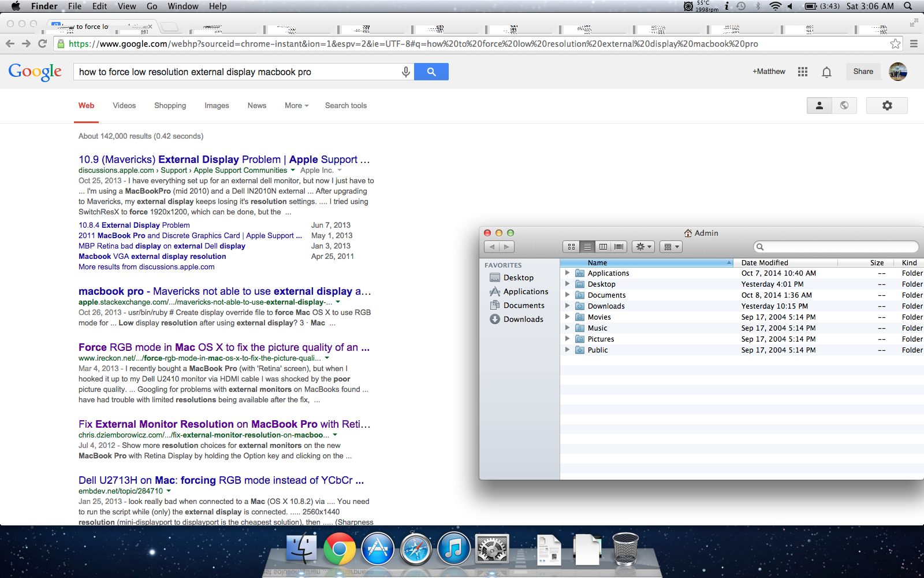Open the fan temperature monitor menu icon
The width and height of the screenshot is (924, 578).
coord(701,6)
